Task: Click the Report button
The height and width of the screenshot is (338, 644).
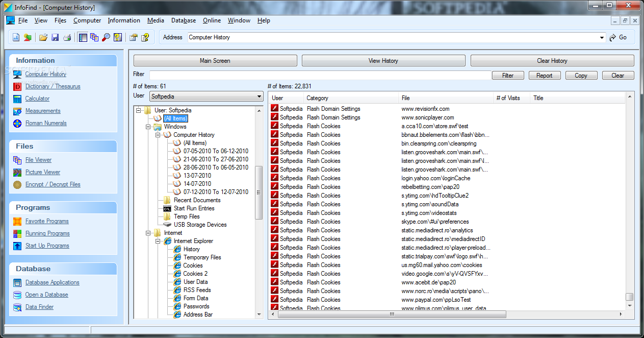Action: (x=545, y=76)
